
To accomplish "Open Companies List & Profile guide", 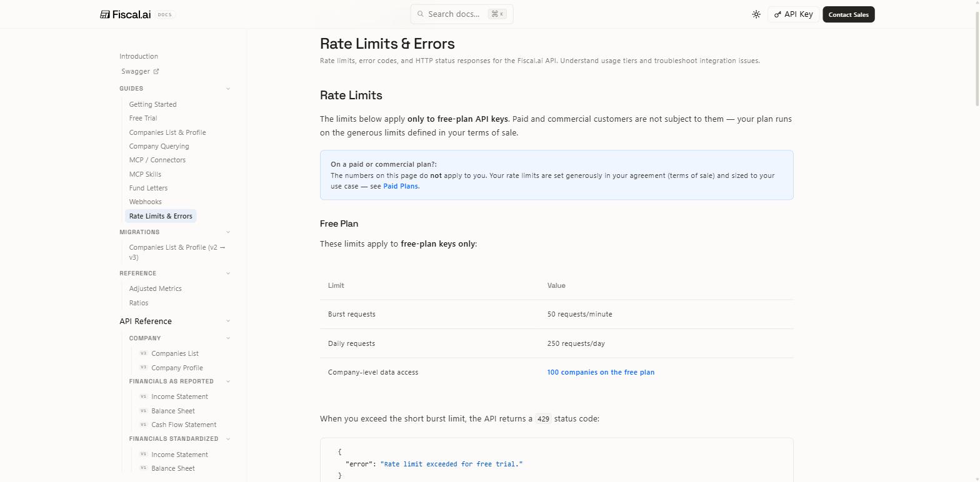I will coord(167,132).
